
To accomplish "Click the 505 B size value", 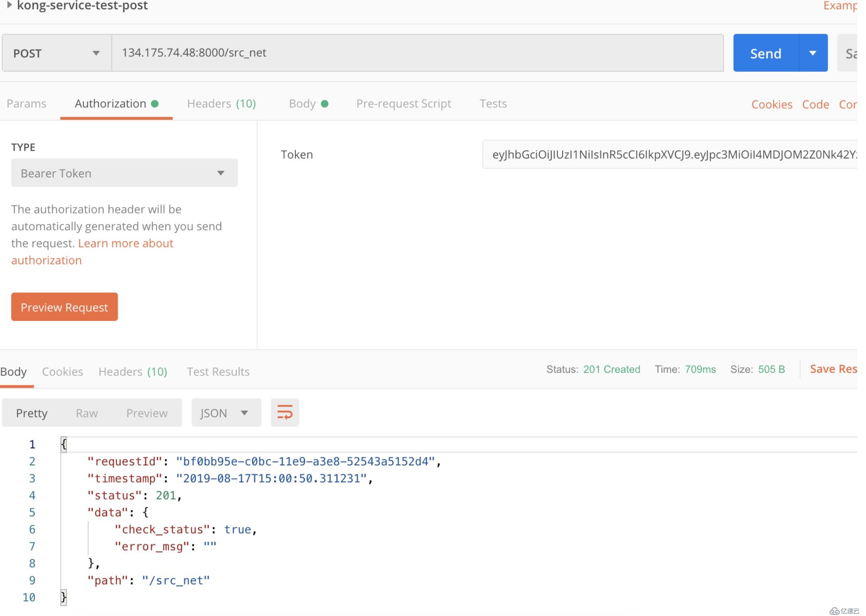I will pyautogui.click(x=772, y=369).
